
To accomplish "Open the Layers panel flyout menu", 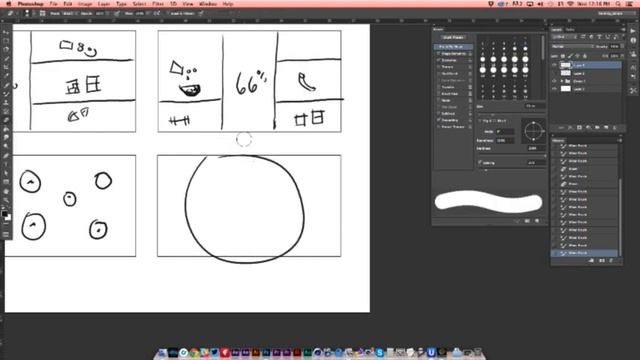I will click(x=623, y=29).
